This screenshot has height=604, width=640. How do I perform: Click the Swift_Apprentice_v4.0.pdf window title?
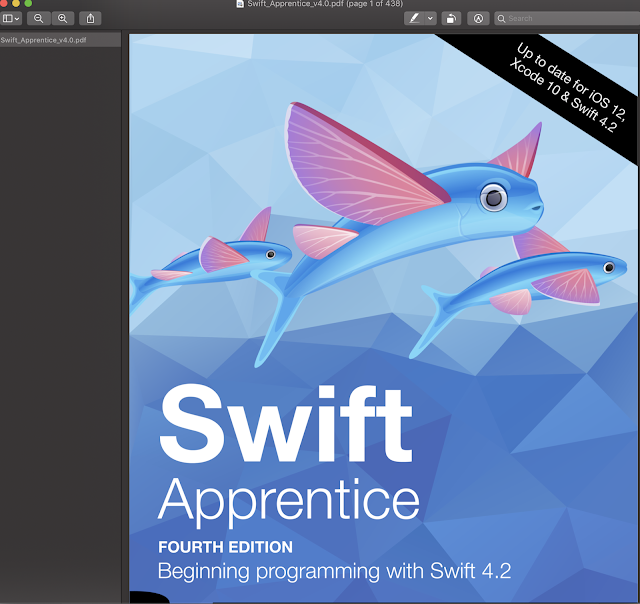pyautogui.click(x=325, y=4)
